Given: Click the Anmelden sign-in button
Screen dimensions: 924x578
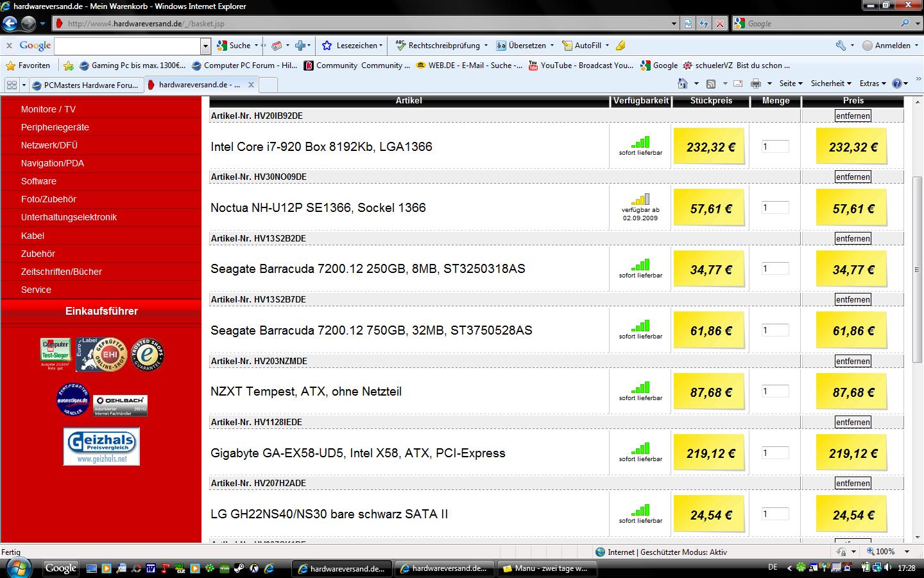Looking at the screenshot, I should (x=886, y=46).
